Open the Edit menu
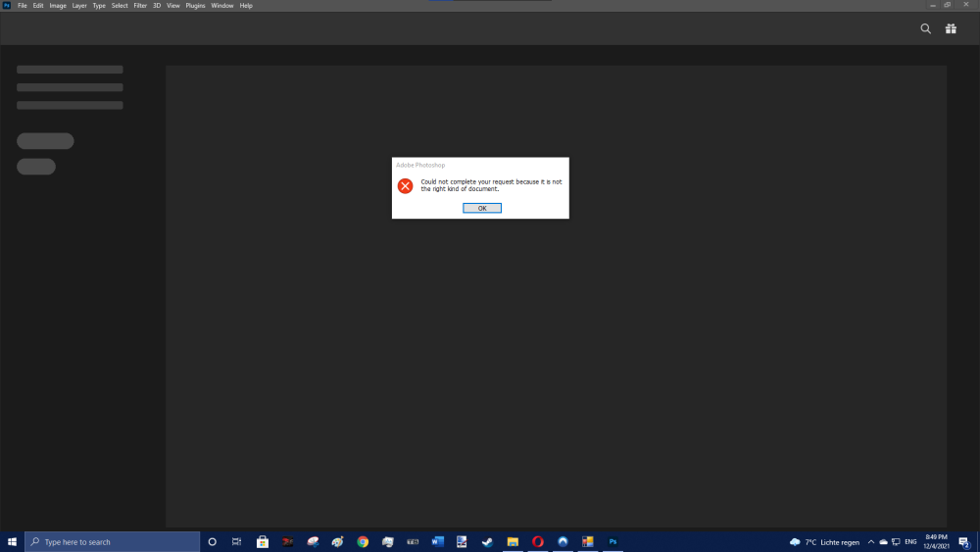The height and width of the screenshot is (552, 980). (38, 6)
